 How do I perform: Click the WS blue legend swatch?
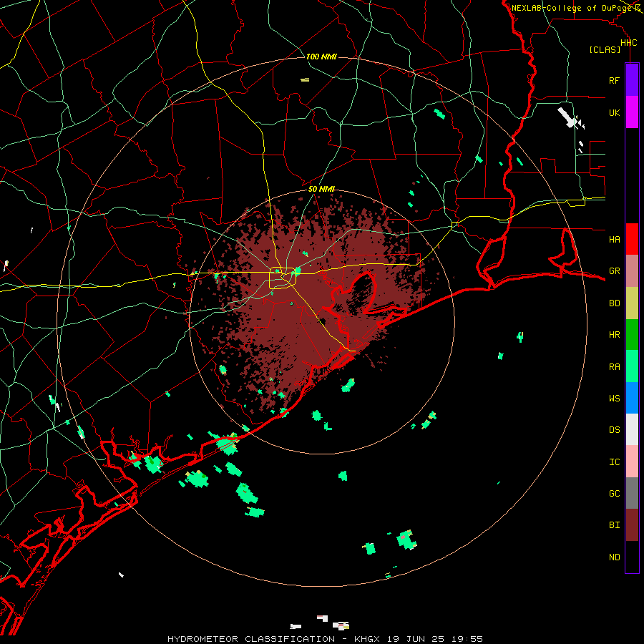(632, 398)
